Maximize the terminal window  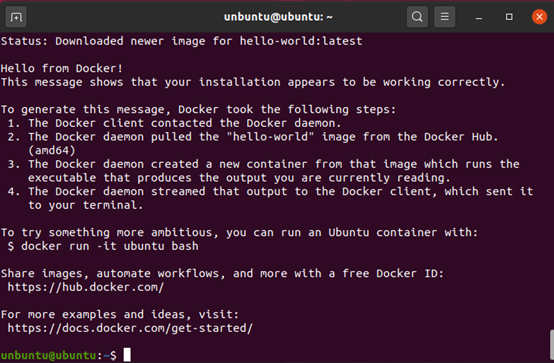[509, 17]
